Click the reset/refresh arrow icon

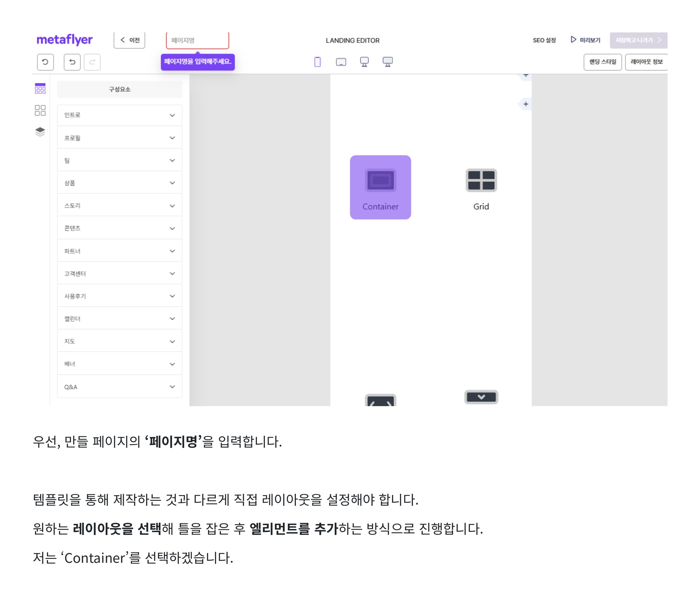pyautogui.click(x=45, y=62)
